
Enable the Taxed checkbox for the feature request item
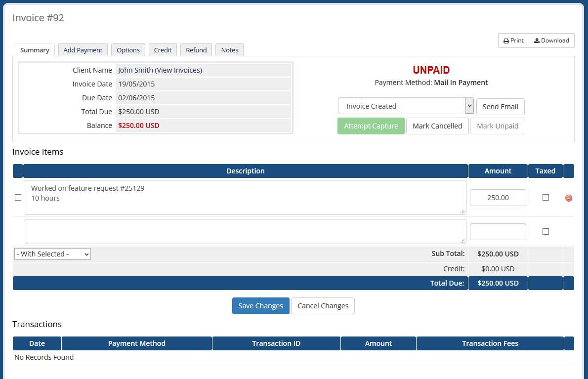546,197
